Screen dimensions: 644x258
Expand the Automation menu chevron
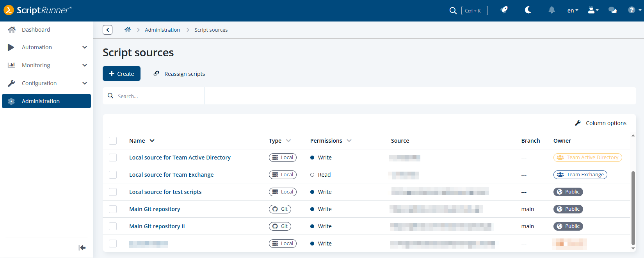(85, 47)
